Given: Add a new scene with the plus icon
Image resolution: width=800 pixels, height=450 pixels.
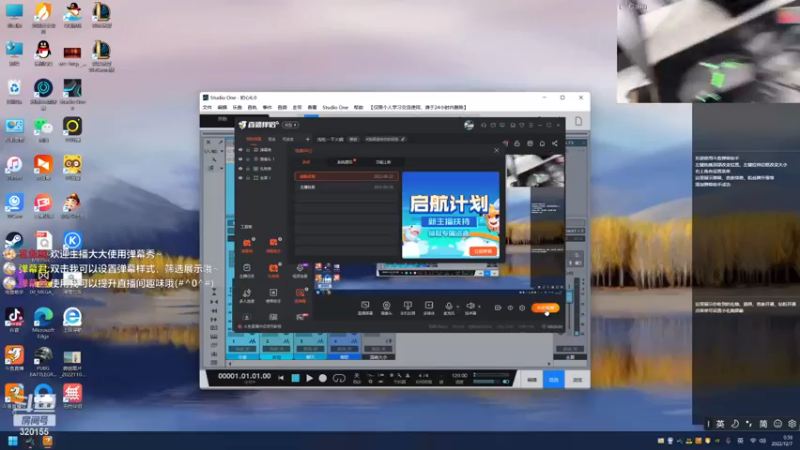Looking at the screenshot, I should tap(308, 139).
